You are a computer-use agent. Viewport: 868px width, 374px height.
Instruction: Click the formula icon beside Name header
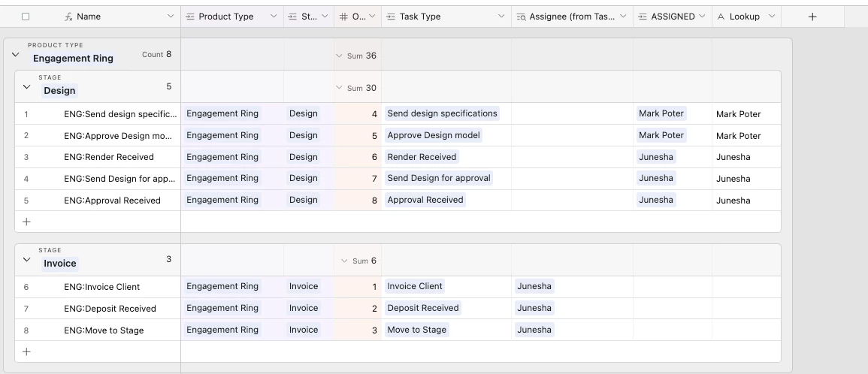coord(68,17)
